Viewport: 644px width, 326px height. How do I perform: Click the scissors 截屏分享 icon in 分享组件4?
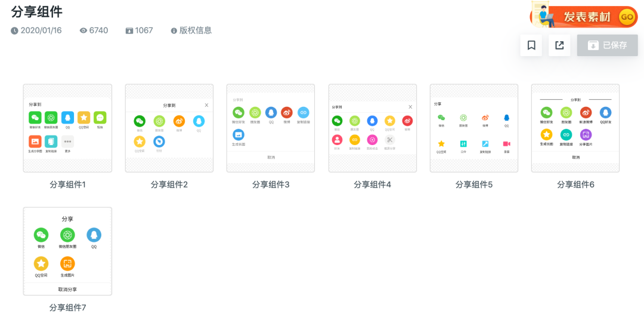click(x=390, y=140)
